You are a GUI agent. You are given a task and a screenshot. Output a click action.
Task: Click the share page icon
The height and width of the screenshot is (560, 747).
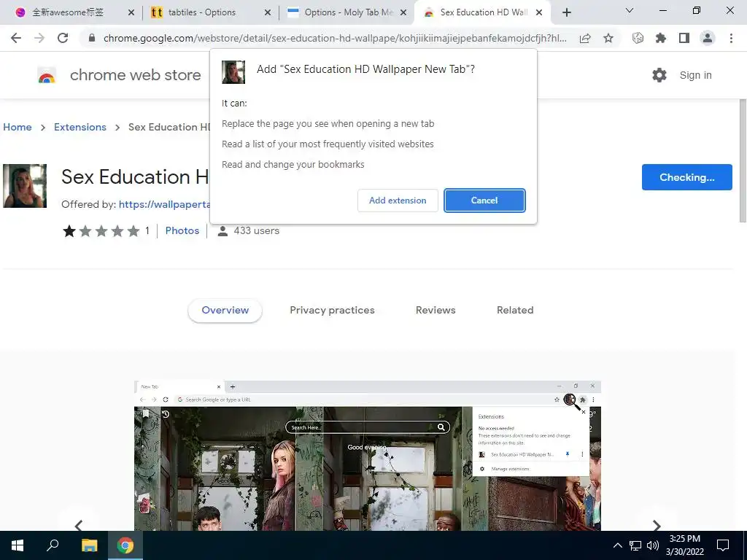pyautogui.click(x=585, y=38)
